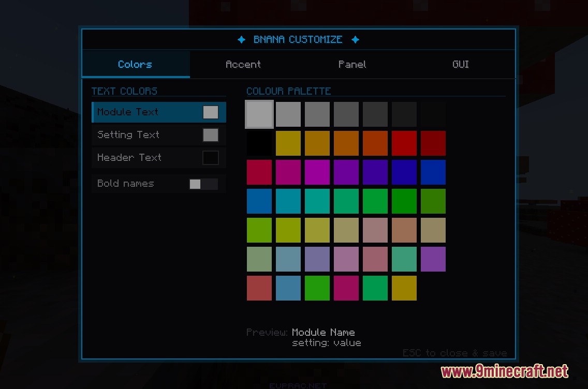Open the Panel tab
Viewport: 588px width, 389px height.
(352, 65)
